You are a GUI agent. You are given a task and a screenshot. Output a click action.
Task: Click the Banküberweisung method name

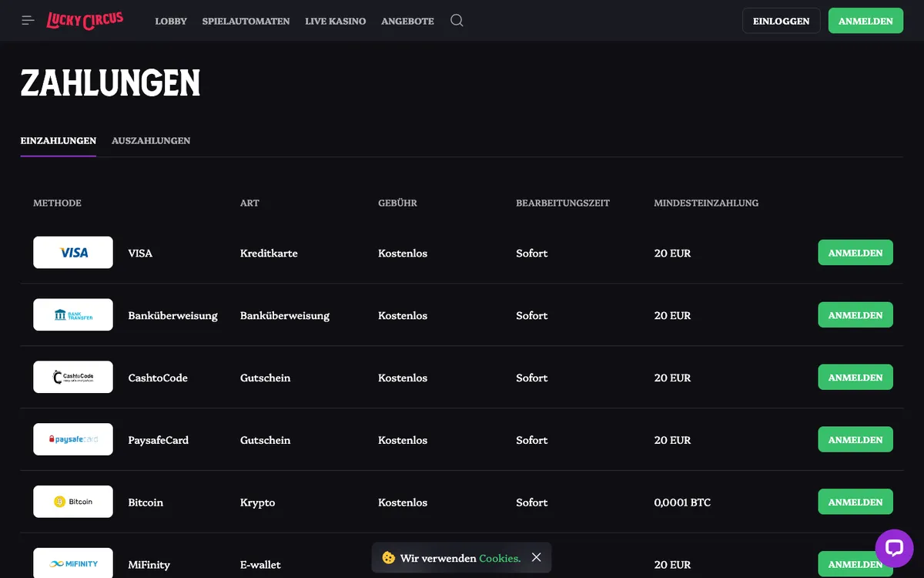point(173,315)
